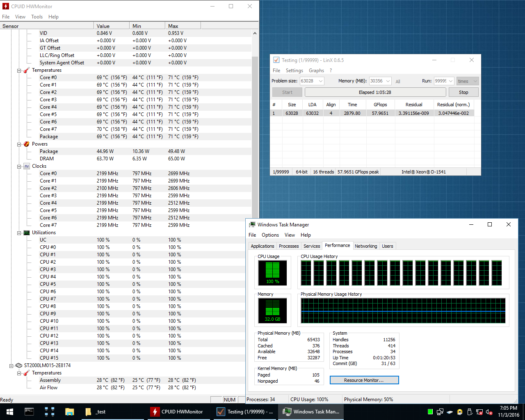Open the Tools menu in HWMonitor
This screenshot has height=420, width=525.
click(x=37, y=17)
